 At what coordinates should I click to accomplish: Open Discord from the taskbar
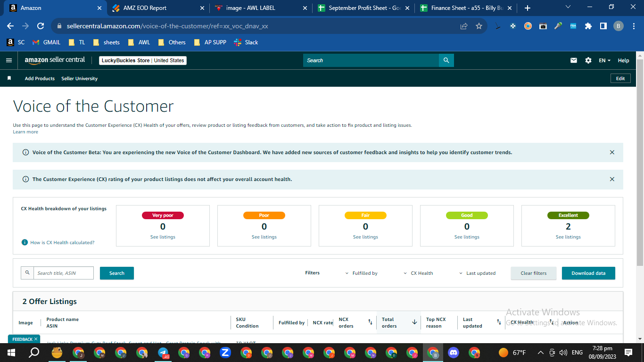(x=454, y=352)
